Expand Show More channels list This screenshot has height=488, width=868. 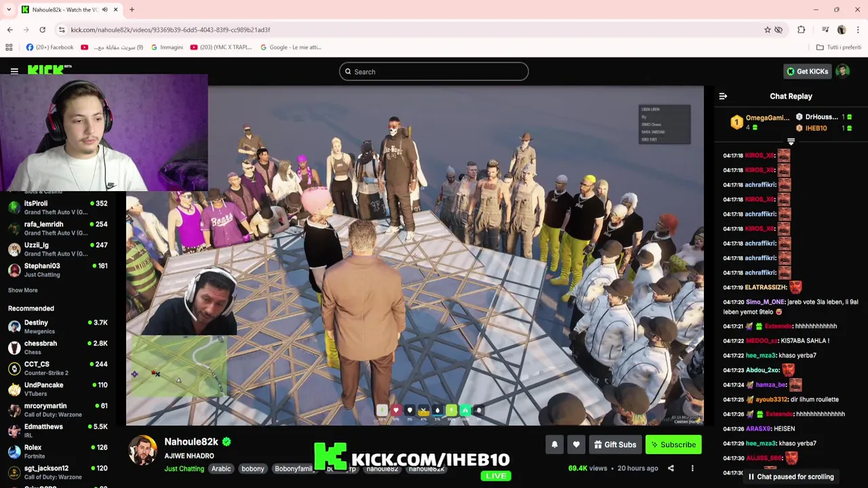(22, 290)
